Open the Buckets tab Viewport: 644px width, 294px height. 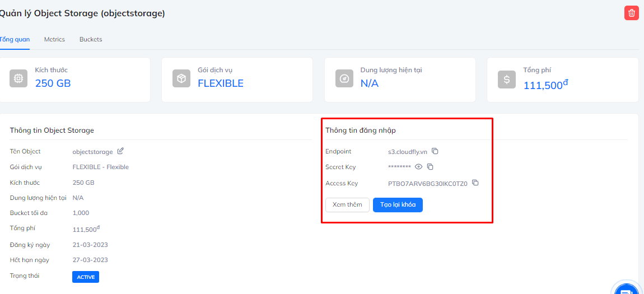coord(91,39)
